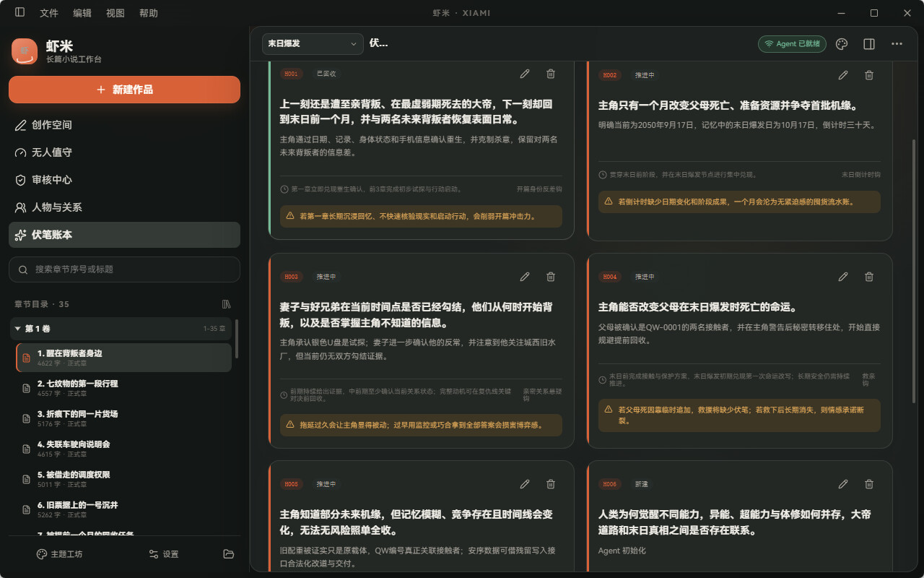Click the bookshelf icon beside 章节目录
924x578 pixels.
pyautogui.click(x=226, y=304)
